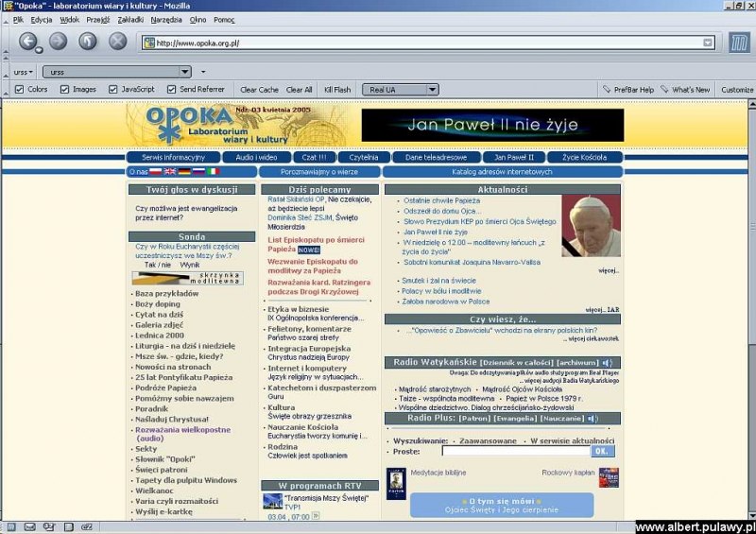Screen dimensions: 756x534
Task: Open the Ostatnie chwile Papieża news link
Action: pyautogui.click(x=441, y=200)
